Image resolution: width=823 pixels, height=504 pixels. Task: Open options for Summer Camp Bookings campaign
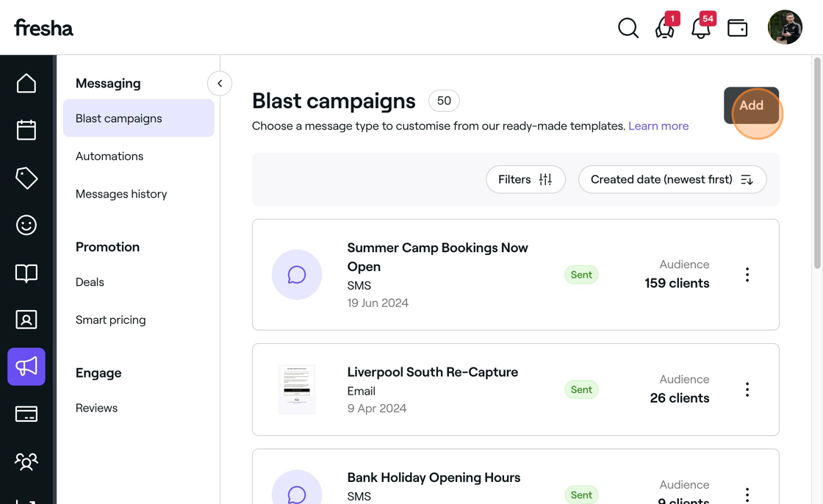click(x=747, y=275)
